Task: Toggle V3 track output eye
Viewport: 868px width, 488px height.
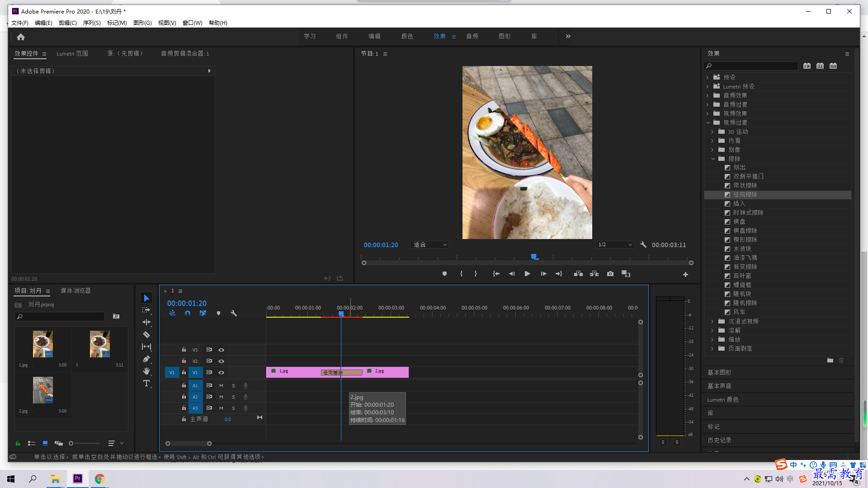Action: pos(222,350)
